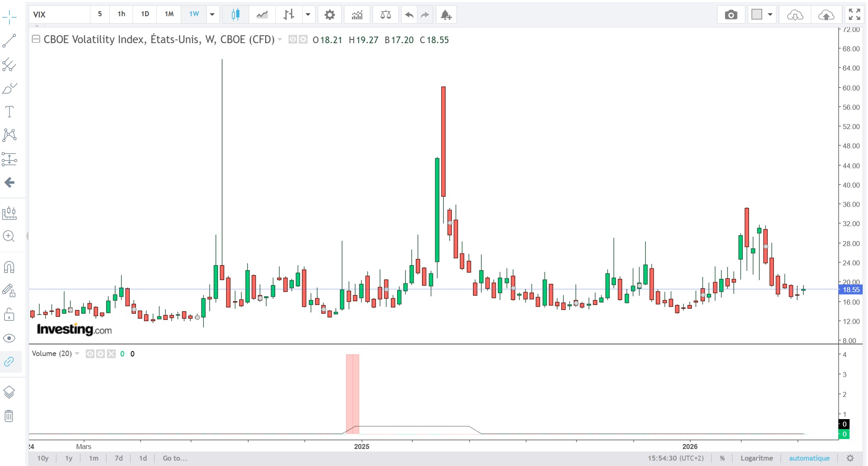The image size is (868, 466).
Task: Remove the Volume (20) indicator
Action: (111, 354)
